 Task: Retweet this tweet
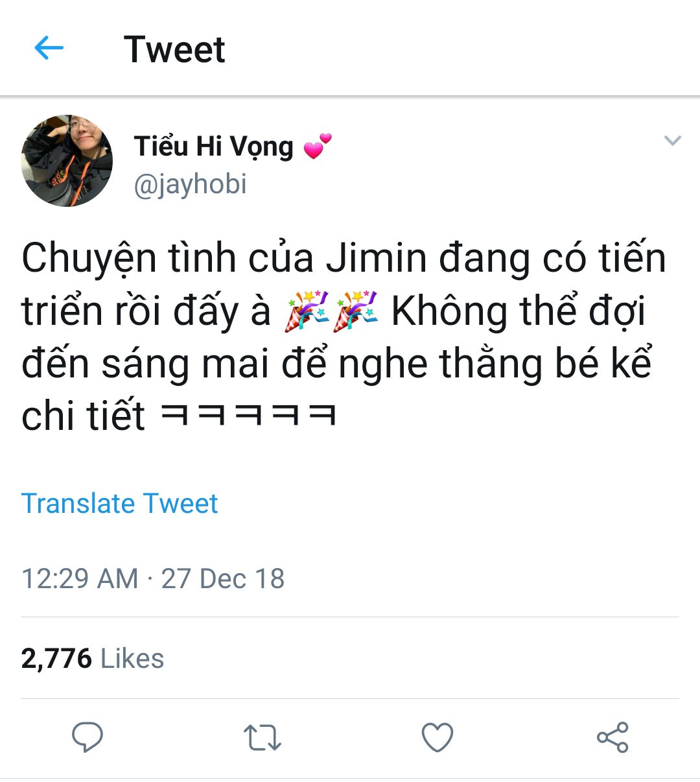pyautogui.click(x=262, y=738)
